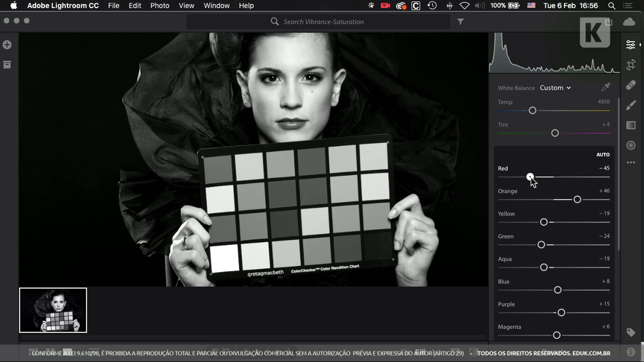Open the Keywords tag panel
The height and width of the screenshot is (362, 644).
(631, 332)
